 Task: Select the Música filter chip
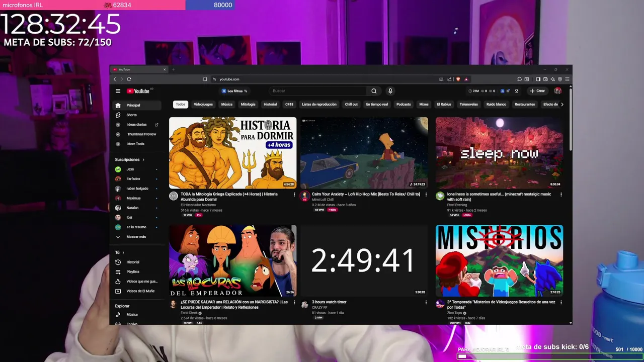pos(227,105)
